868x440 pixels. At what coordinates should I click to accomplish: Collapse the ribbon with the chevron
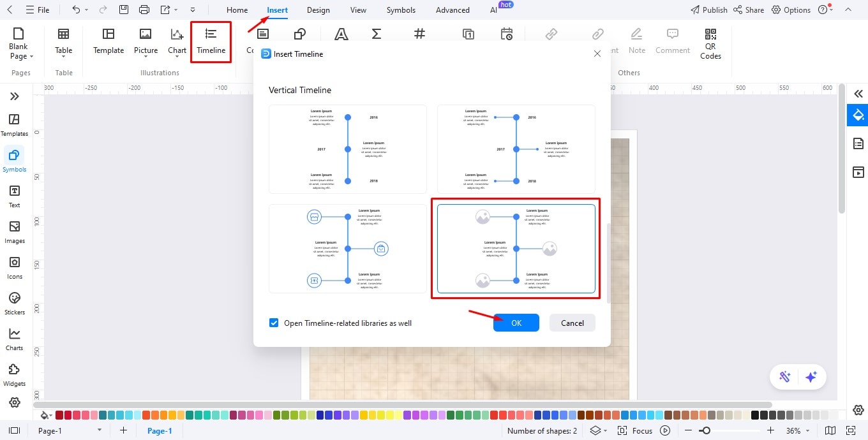coord(848,10)
